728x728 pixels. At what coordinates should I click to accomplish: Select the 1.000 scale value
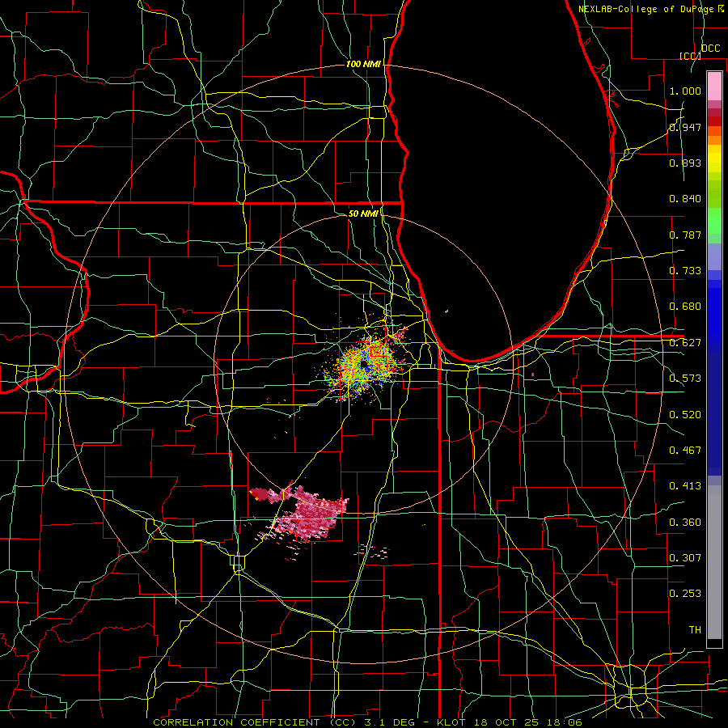pyautogui.click(x=685, y=91)
